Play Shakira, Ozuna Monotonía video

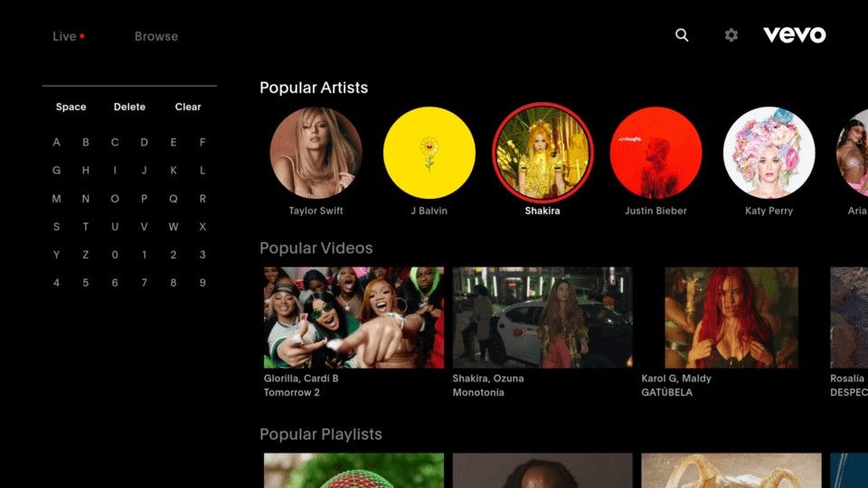click(542, 317)
